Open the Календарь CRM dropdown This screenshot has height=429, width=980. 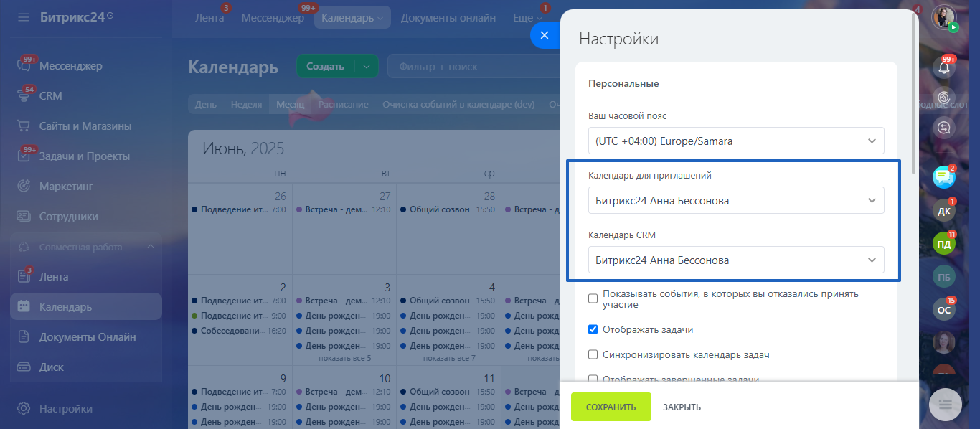pos(736,260)
